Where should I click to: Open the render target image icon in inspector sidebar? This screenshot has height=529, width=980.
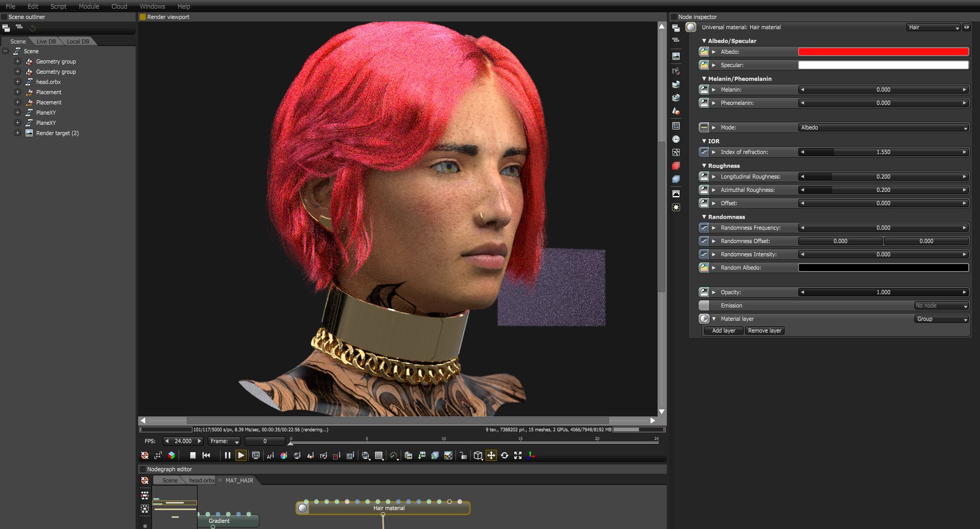tap(676, 56)
